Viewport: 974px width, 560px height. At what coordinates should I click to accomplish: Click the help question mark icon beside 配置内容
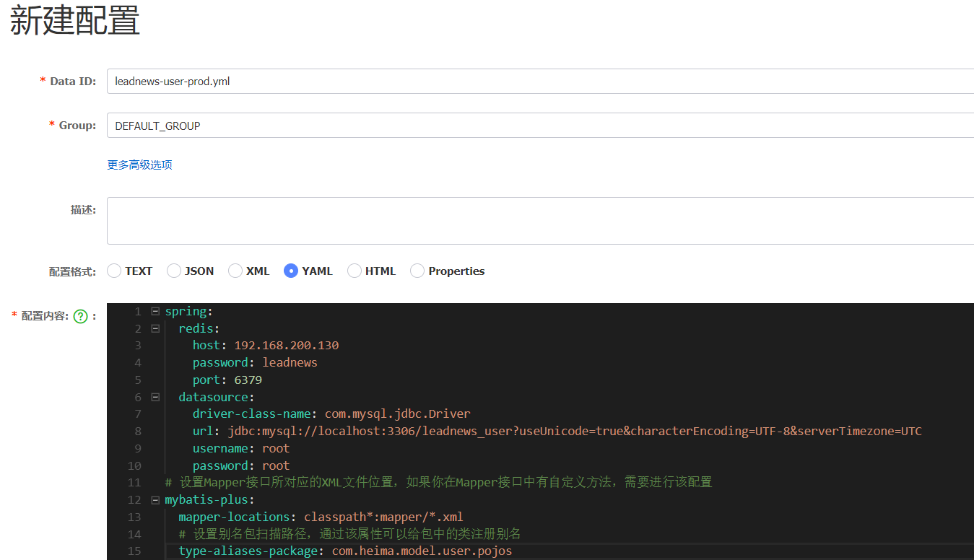81,316
